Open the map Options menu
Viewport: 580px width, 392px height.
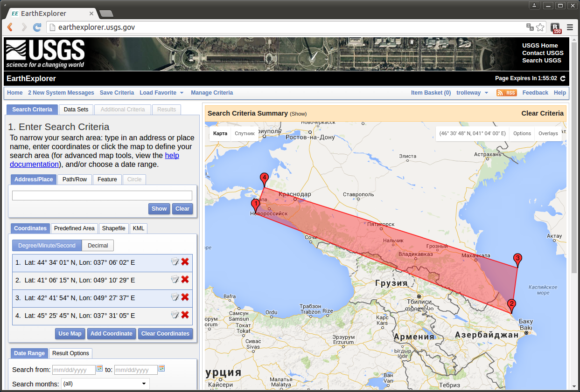pos(522,133)
